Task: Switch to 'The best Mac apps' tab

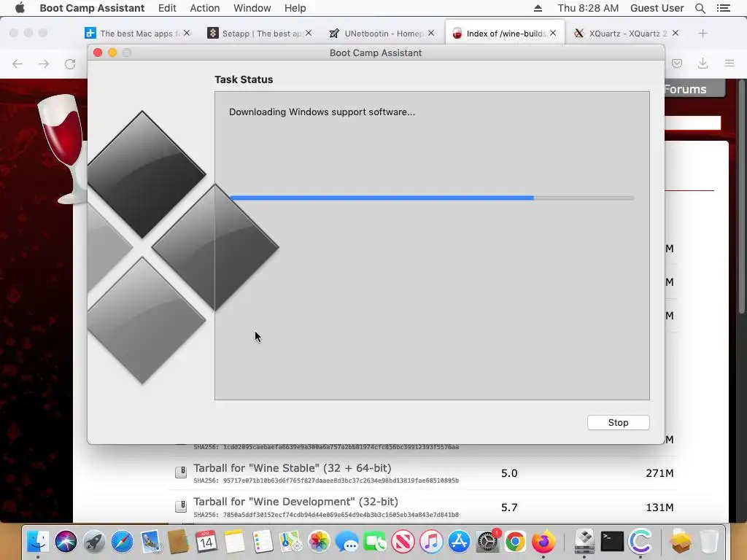Action: pyautogui.click(x=136, y=34)
